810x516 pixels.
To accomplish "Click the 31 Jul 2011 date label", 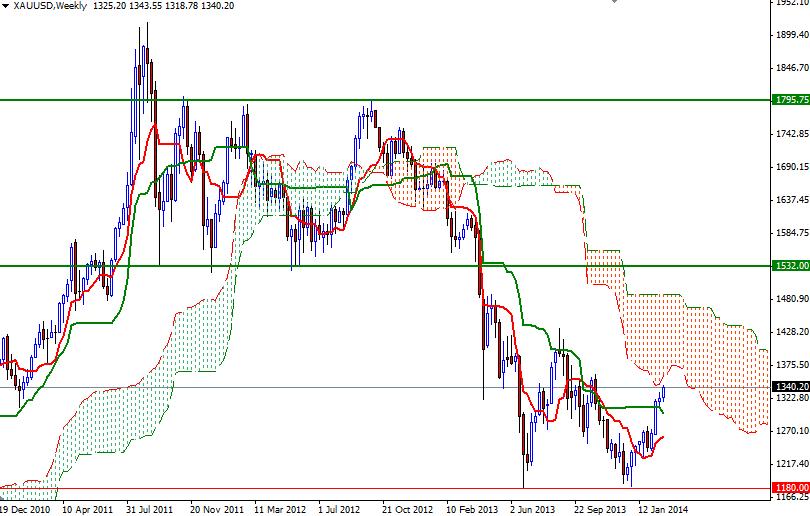I will (150, 509).
